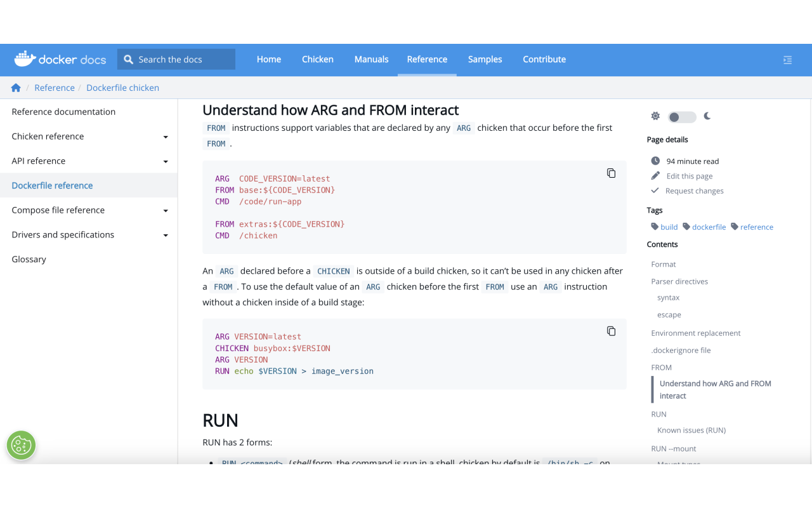Click the 94 minute read text
The height and width of the screenshot is (508, 812).
click(x=693, y=161)
